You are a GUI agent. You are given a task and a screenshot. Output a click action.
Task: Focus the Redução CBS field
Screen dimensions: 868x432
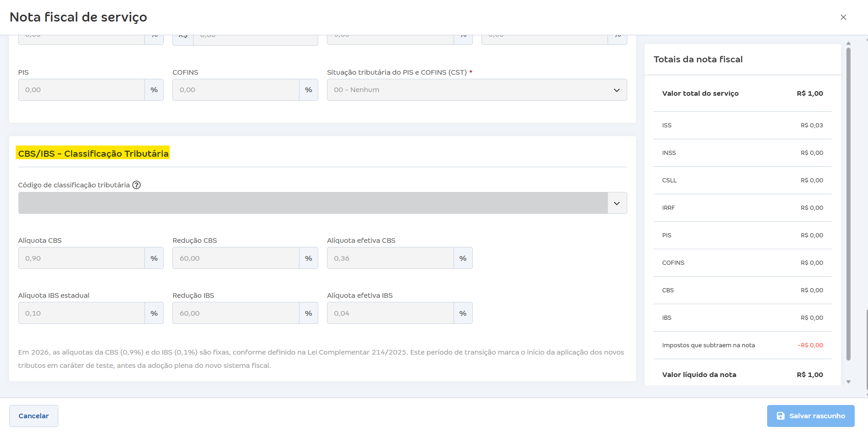(x=236, y=258)
